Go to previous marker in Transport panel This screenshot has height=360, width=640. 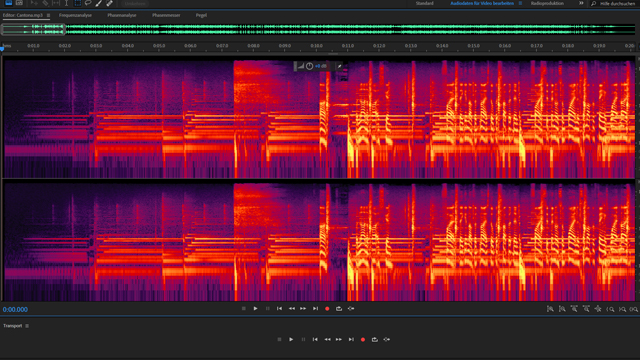point(315,340)
